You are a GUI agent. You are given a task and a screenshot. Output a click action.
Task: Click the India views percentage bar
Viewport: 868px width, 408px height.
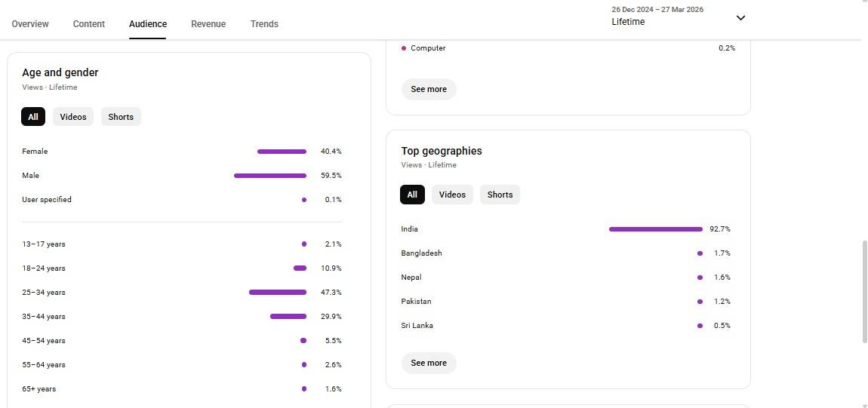tap(655, 229)
